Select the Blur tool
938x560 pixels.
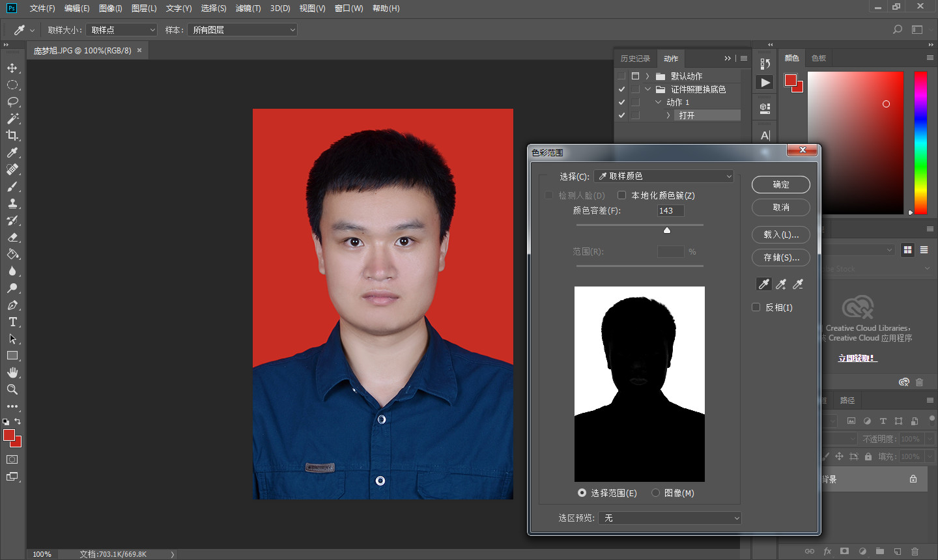pos(12,271)
